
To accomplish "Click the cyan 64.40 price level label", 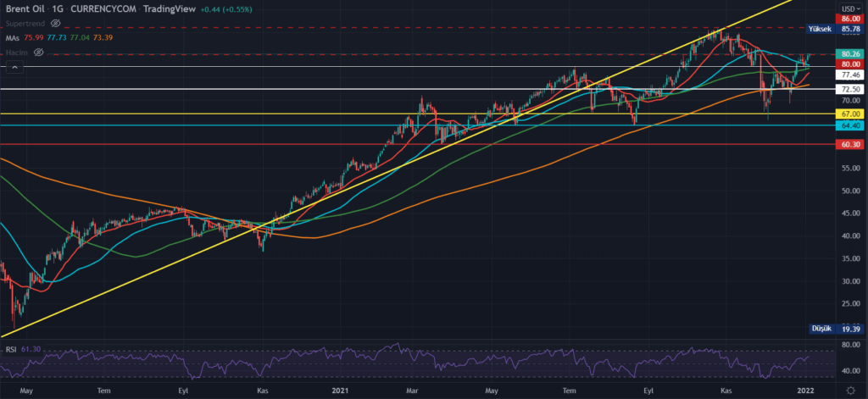I will (x=849, y=125).
